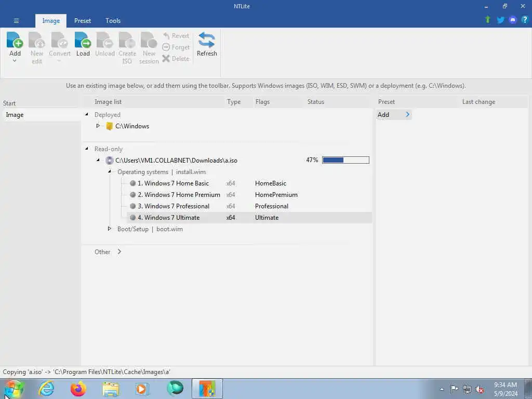
Task: Click the muted volume tray icon
Action: 480,390
